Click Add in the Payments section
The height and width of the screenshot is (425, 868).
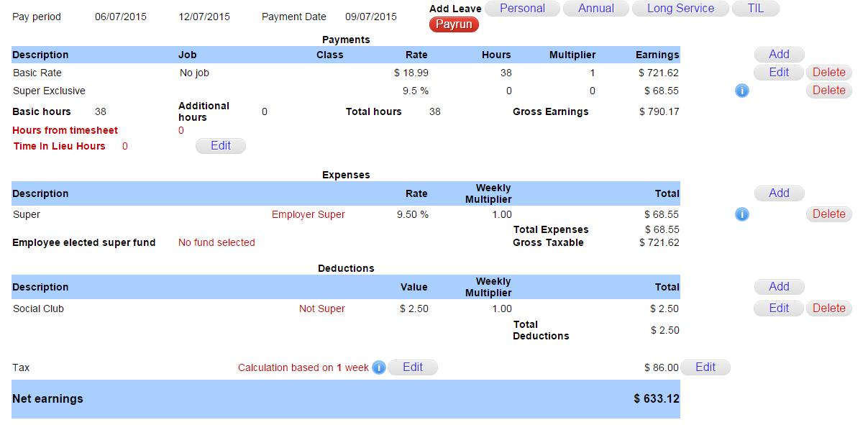[778, 54]
